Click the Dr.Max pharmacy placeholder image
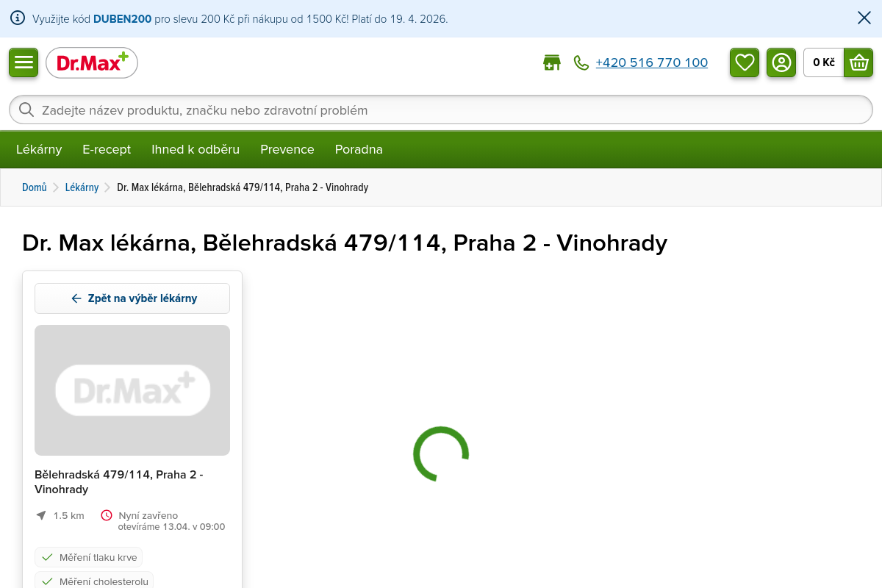This screenshot has height=588, width=882. click(132, 390)
